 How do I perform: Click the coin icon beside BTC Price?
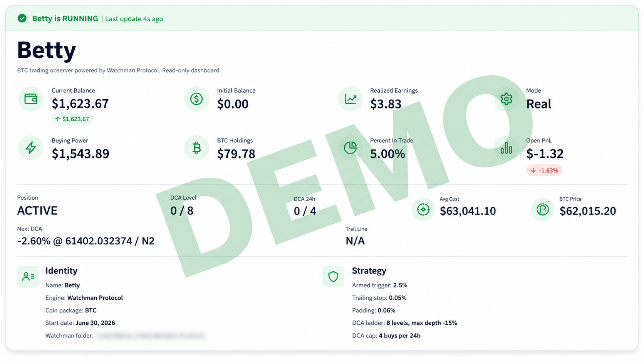point(543,210)
